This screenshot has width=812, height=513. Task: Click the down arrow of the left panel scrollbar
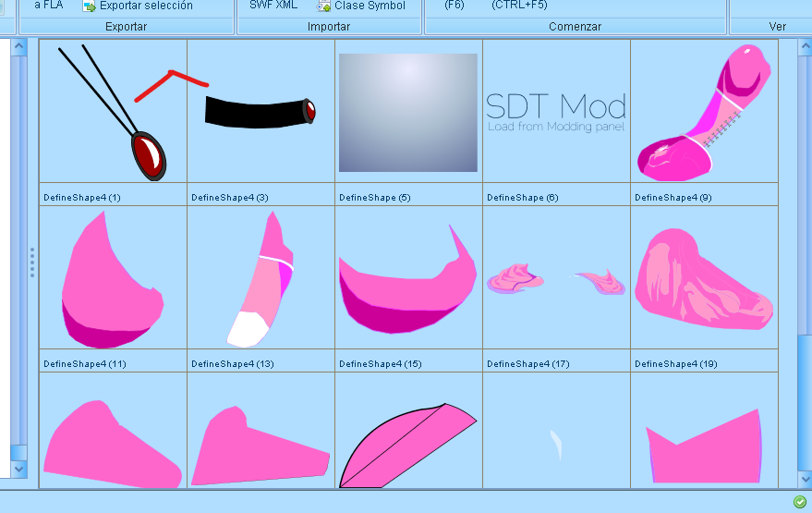[18, 470]
